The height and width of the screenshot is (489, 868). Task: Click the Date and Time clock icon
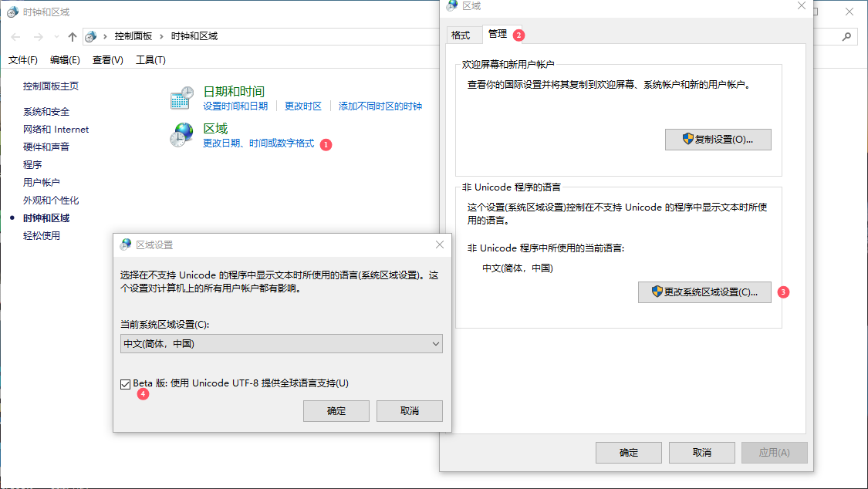(x=181, y=98)
